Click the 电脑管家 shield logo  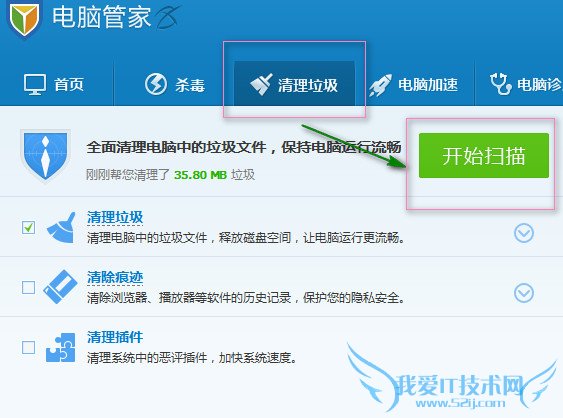tap(24, 18)
